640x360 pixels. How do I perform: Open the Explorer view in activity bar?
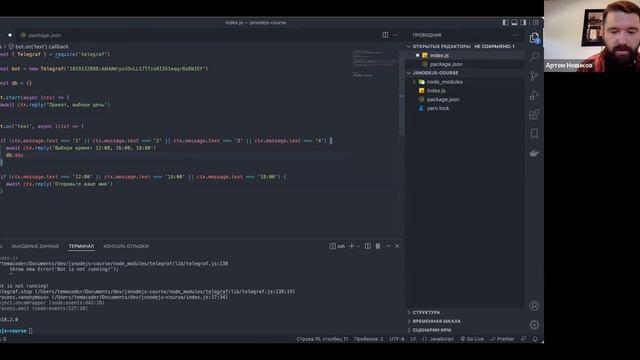[x=534, y=38]
